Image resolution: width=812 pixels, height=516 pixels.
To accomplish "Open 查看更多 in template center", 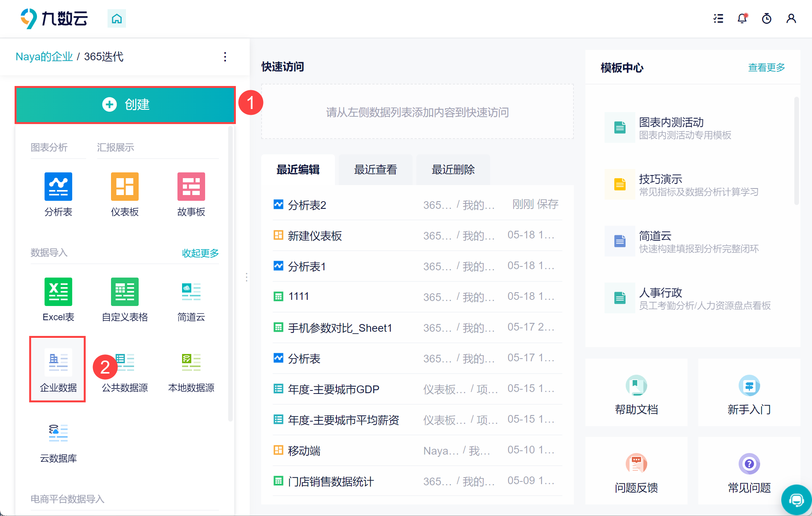I will click(766, 68).
